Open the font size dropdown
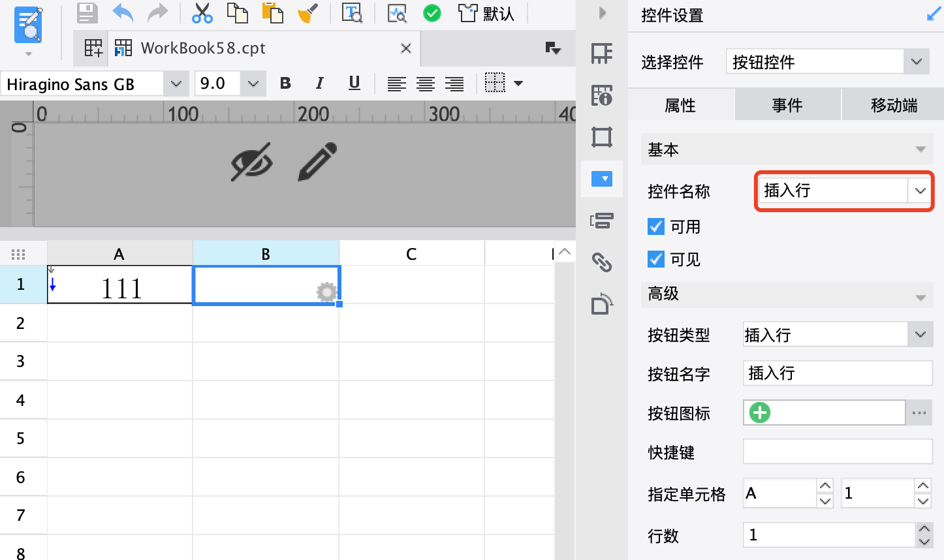The image size is (944, 560). point(253,84)
